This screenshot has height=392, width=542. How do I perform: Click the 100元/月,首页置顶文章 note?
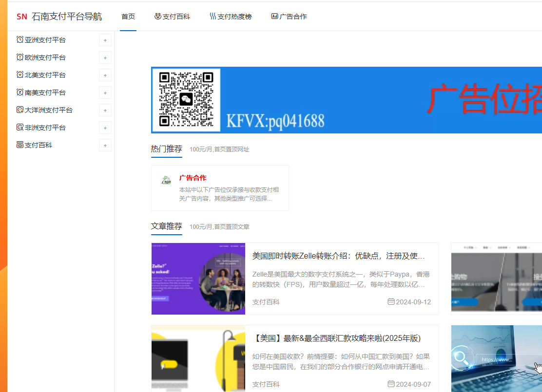(219, 227)
